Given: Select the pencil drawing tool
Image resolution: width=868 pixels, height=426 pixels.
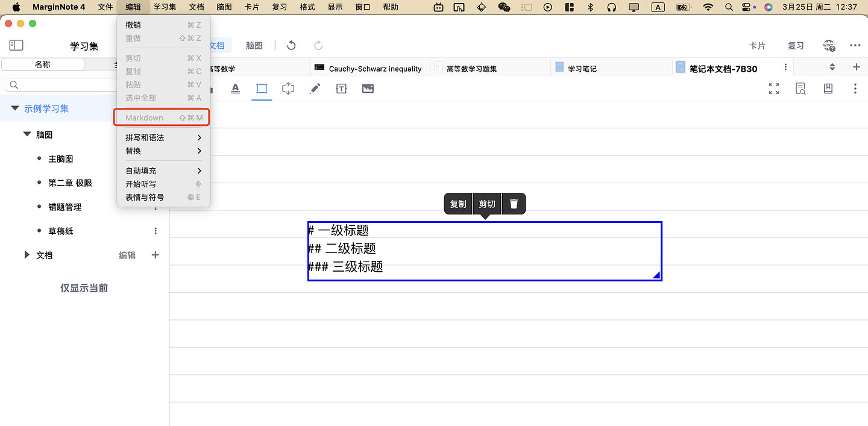Looking at the screenshot, I should tap(315, 89).
